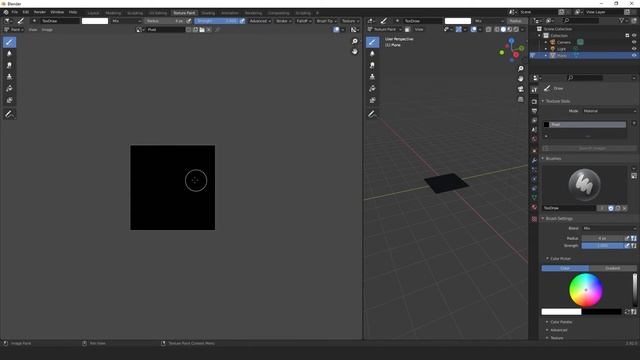Switch to the Gradient tab in Color Picker
Viewport: 640px width, 360px height.
point(613,268)
